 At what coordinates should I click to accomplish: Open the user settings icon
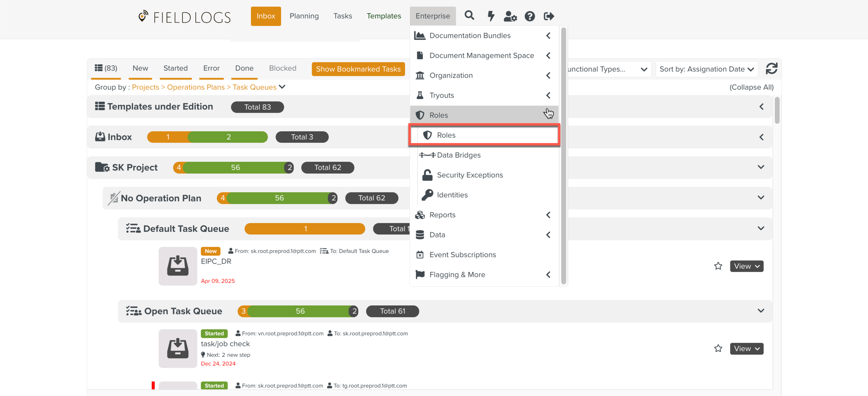tap(510, 16)
